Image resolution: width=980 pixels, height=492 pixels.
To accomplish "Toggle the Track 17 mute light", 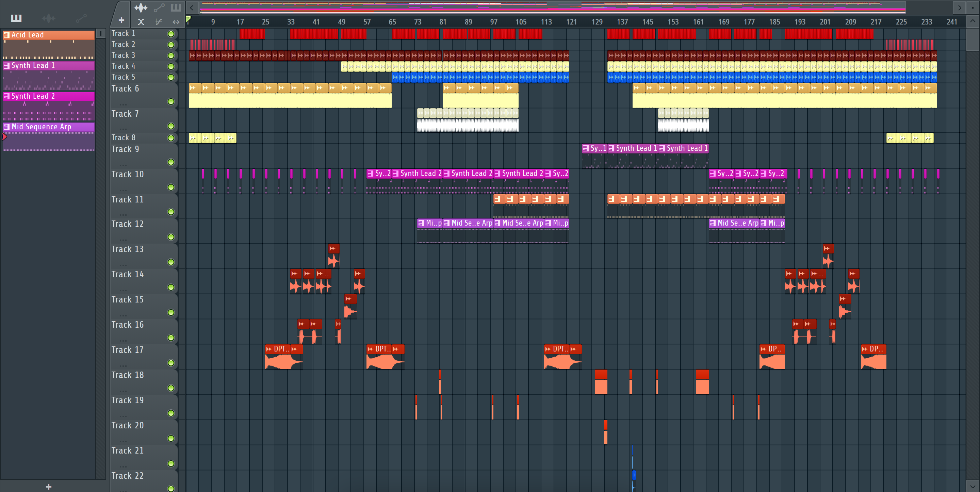I will pyautogui.click(x=171, y=363).
